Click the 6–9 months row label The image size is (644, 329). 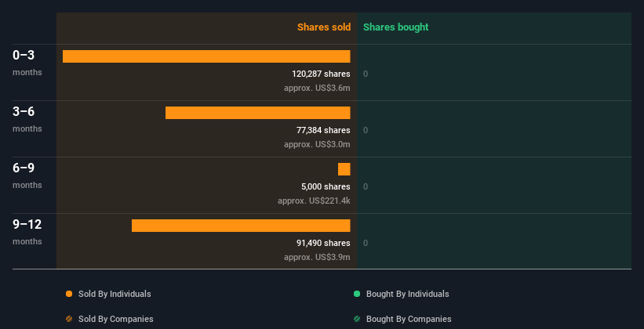pos(27,175)
